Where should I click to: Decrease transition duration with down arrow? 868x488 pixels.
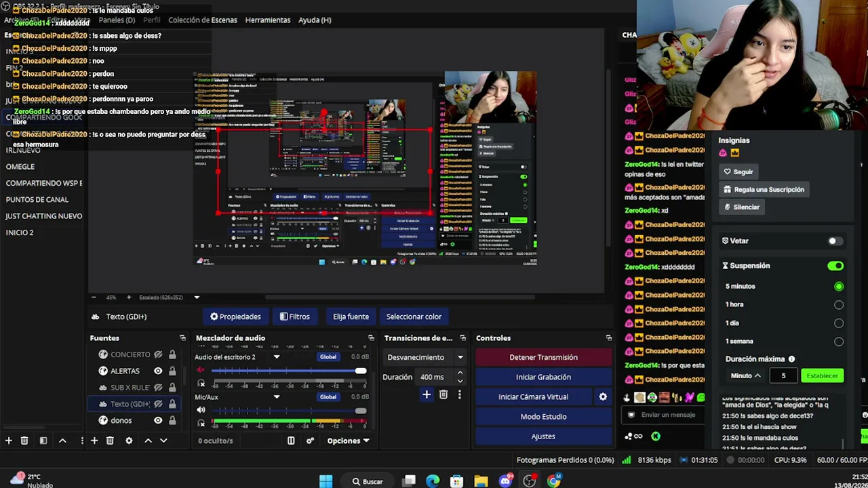coord(460,381)
